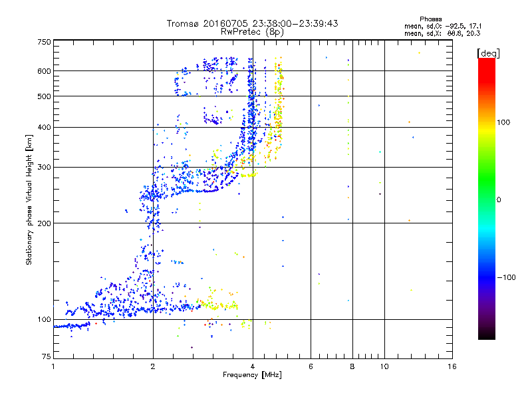Click the x-axis tick label '8'
Viewport: 532px width, 399px height.
coord(352,366)
